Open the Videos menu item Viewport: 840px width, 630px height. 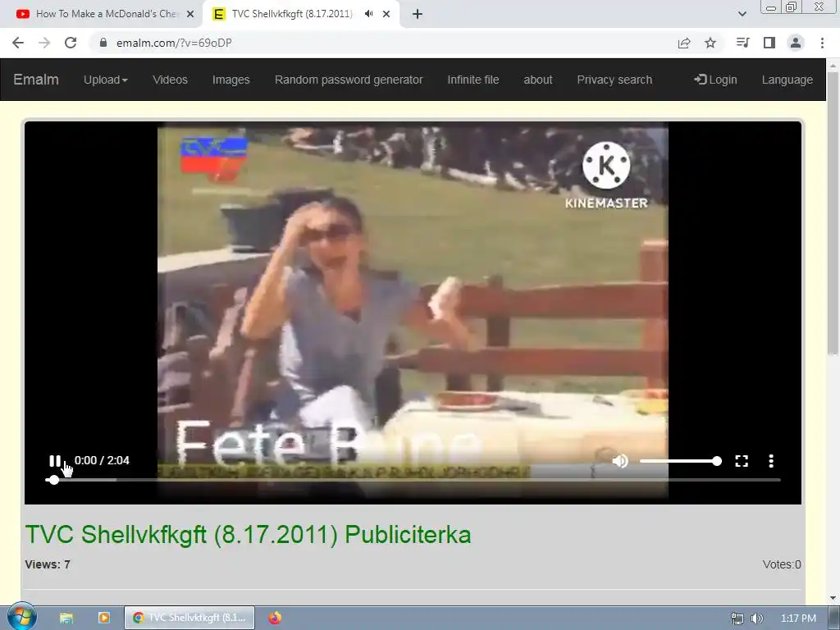tap(170, 80)
